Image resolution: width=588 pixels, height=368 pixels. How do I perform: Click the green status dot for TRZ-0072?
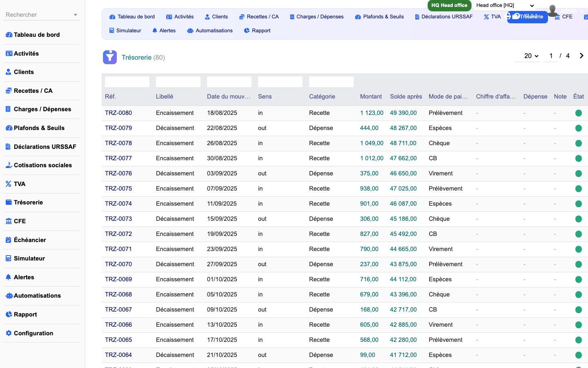tap(579, 234)
